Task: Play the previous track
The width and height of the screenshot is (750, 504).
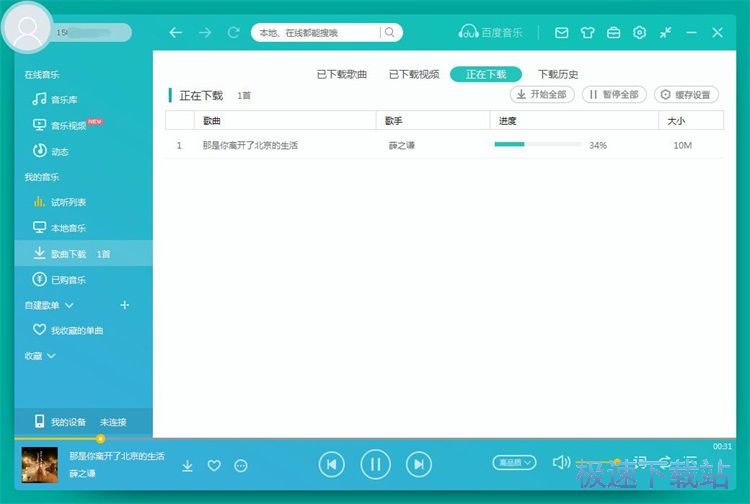Action: (331, 464)
